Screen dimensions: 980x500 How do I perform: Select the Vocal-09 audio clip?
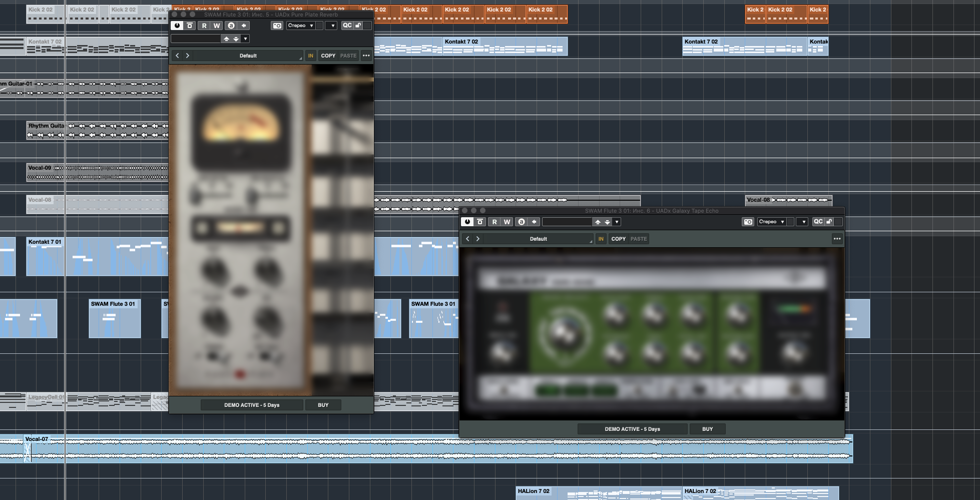97,172
